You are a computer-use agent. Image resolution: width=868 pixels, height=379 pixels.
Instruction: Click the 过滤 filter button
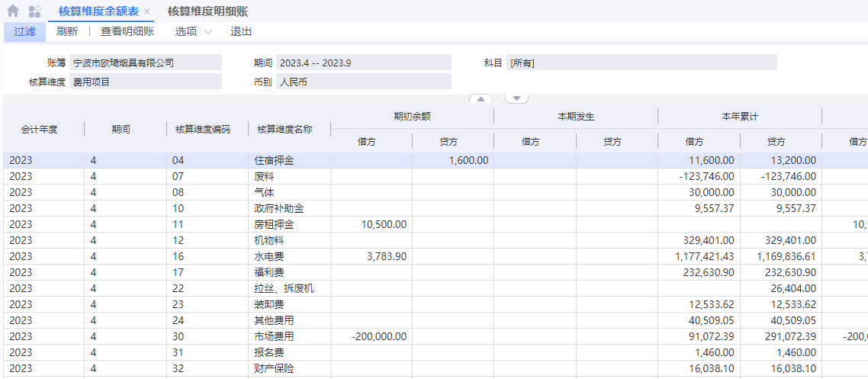click(x=24, y=31)
